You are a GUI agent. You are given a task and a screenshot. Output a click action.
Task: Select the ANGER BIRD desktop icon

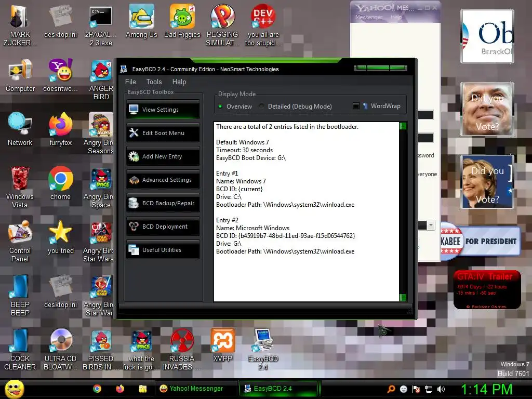pos(101,79)
